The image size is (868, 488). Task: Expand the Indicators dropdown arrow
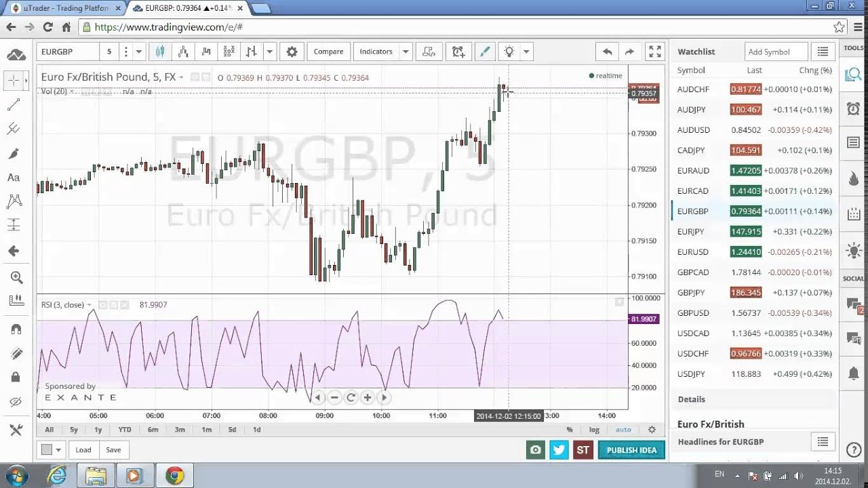pyautogui.click(x=406, y=52)
